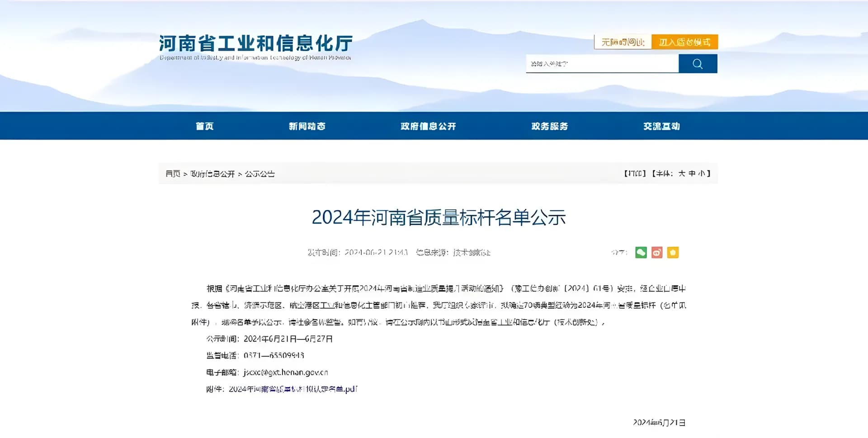Open the 新闻动态 navigation item
868x438 pixels.
click(307, 126)
